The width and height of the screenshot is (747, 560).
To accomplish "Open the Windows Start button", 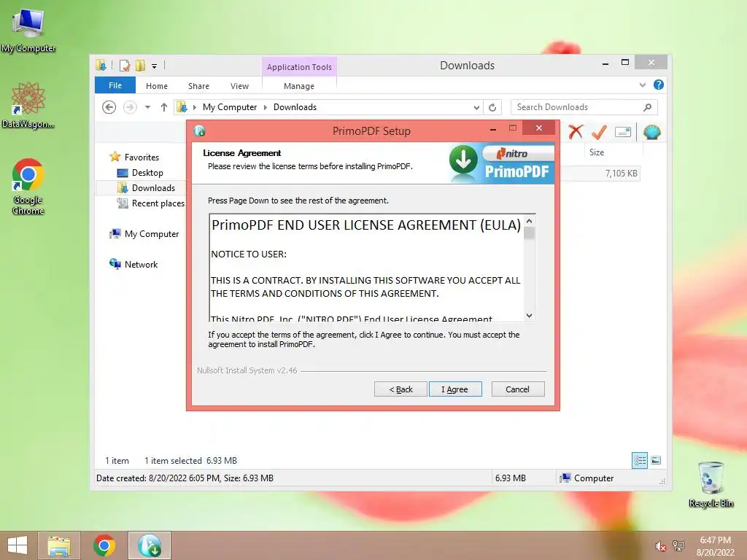I will 18,545.
